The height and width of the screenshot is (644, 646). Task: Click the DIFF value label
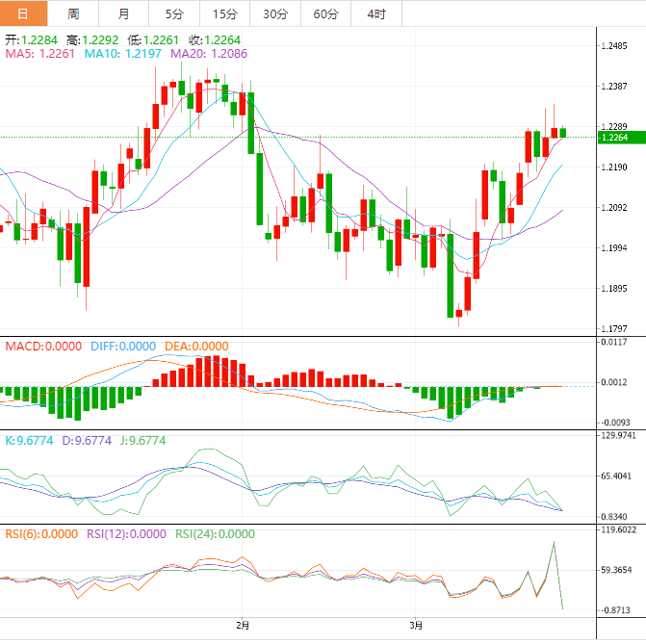pyautogui.click(x=123, y=347)
